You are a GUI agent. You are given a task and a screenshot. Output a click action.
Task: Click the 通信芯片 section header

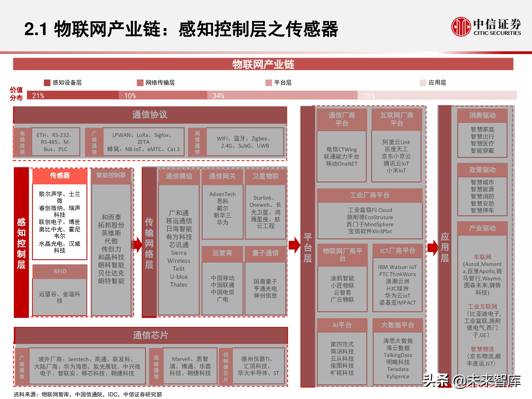[x=151, y=335]
